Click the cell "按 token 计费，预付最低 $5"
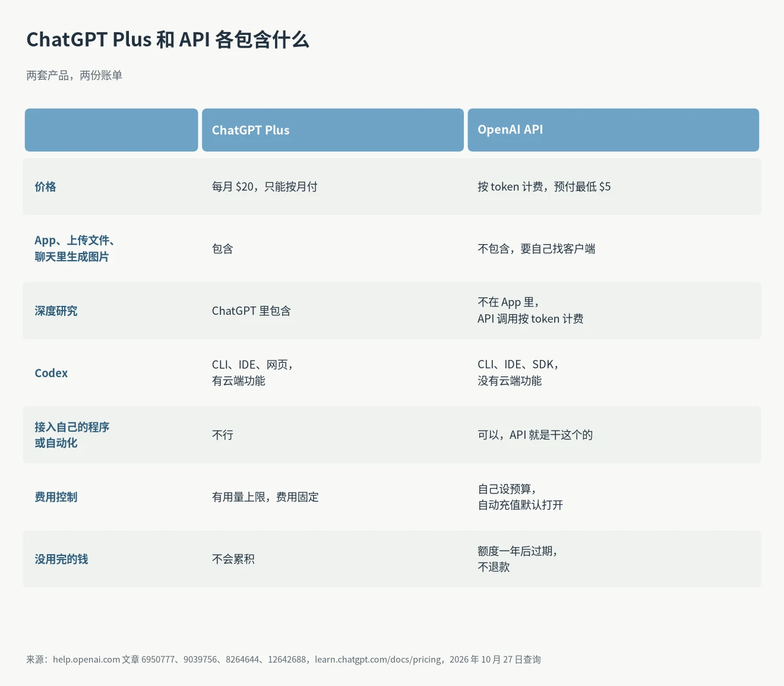 (x=544, y=186)
